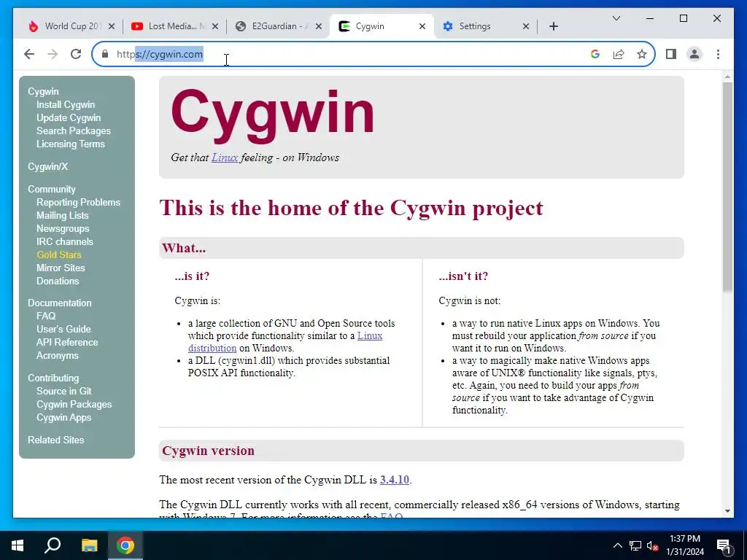Bookmark this tab with the star icon
Image resolution: width=747 pixels, height=560 pixels.
(x=642, y=54)
